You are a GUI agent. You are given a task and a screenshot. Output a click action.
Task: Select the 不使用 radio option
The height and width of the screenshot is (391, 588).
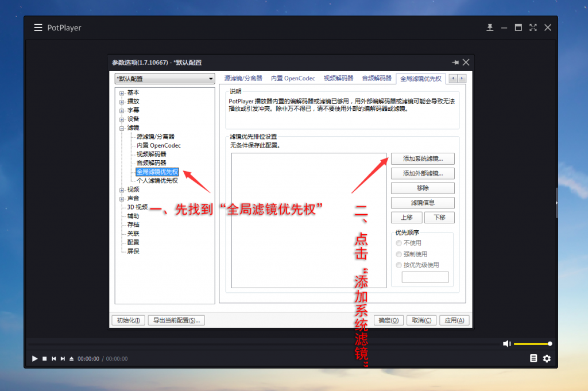click(x=409, y=243)
